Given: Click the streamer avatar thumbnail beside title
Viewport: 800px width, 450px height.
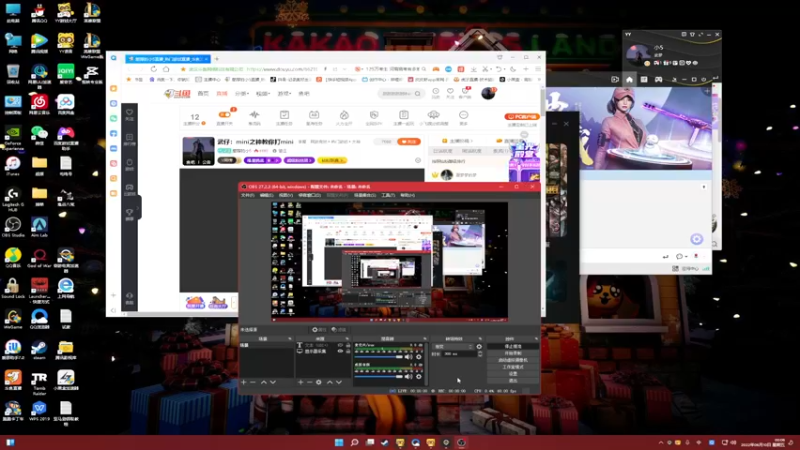Looking at the screenshot, I should [x=198, y=151].
